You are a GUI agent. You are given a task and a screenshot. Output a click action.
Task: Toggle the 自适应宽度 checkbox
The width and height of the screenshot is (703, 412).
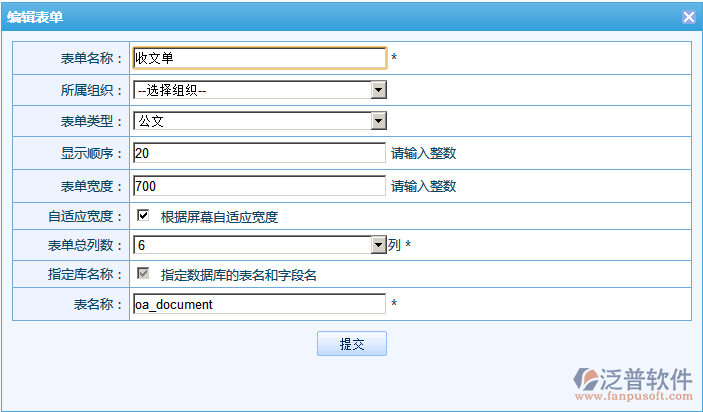(143, 216)
